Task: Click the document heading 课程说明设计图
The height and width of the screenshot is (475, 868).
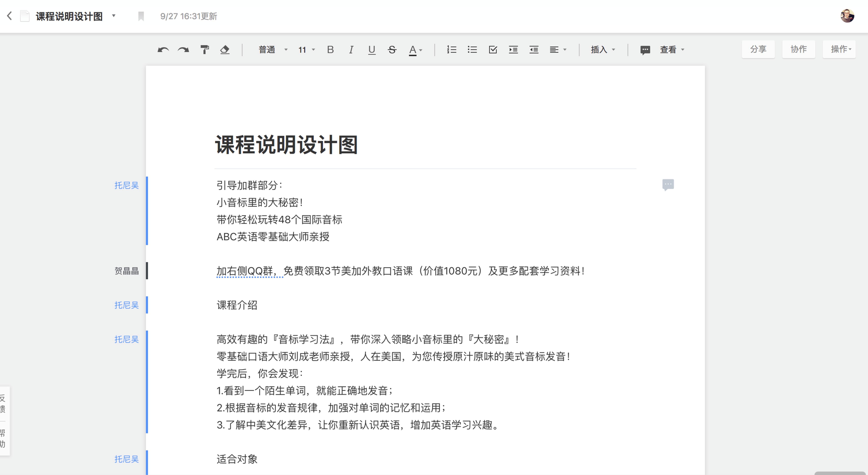Action: 286,145
